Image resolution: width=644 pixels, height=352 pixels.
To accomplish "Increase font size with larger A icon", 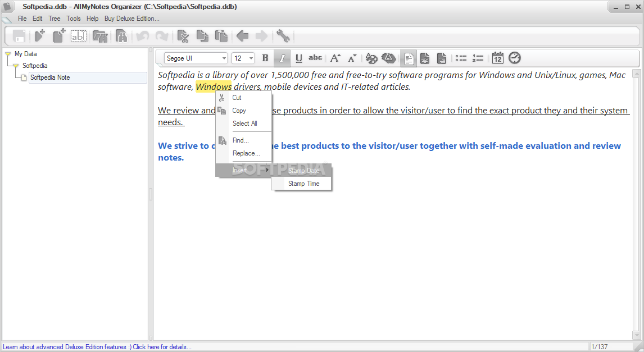I will [335, 58].
